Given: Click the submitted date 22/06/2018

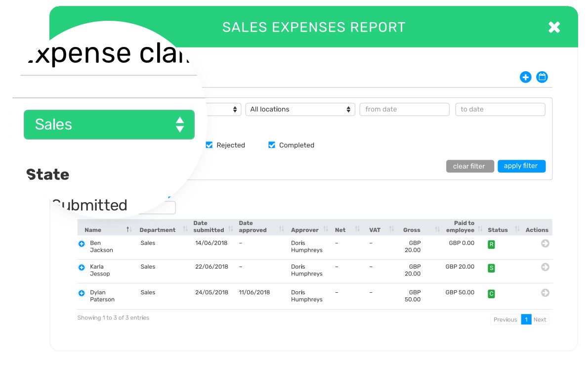Looking at the screenshot, I should pos(211,267).
